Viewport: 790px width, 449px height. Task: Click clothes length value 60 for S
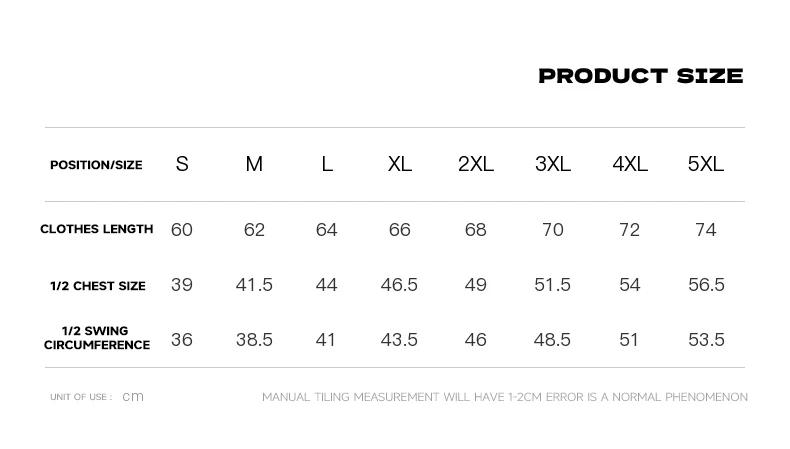[x=181, y=230]
